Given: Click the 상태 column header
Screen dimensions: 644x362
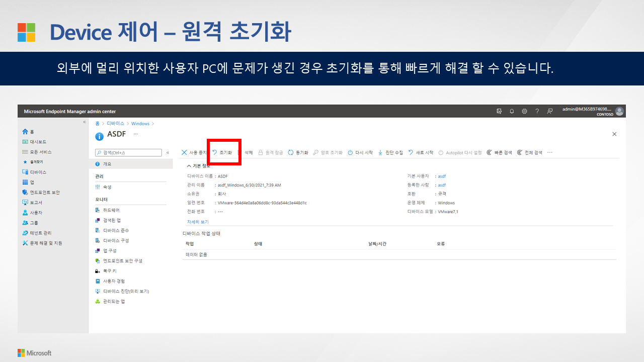Looking at the screenshot, I should pos(258,244).
